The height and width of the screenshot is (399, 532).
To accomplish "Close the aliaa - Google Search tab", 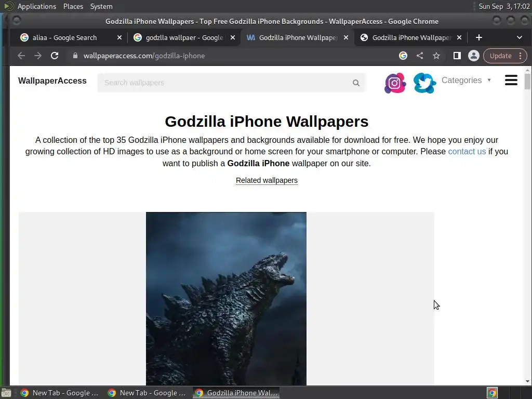I will [x=119, y=37].
